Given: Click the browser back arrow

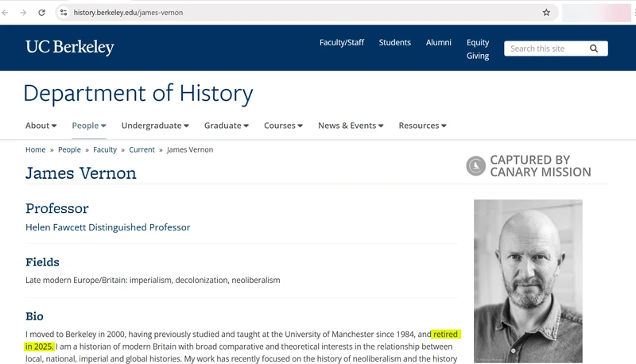Looking at the screenshot, I should 6,13.
